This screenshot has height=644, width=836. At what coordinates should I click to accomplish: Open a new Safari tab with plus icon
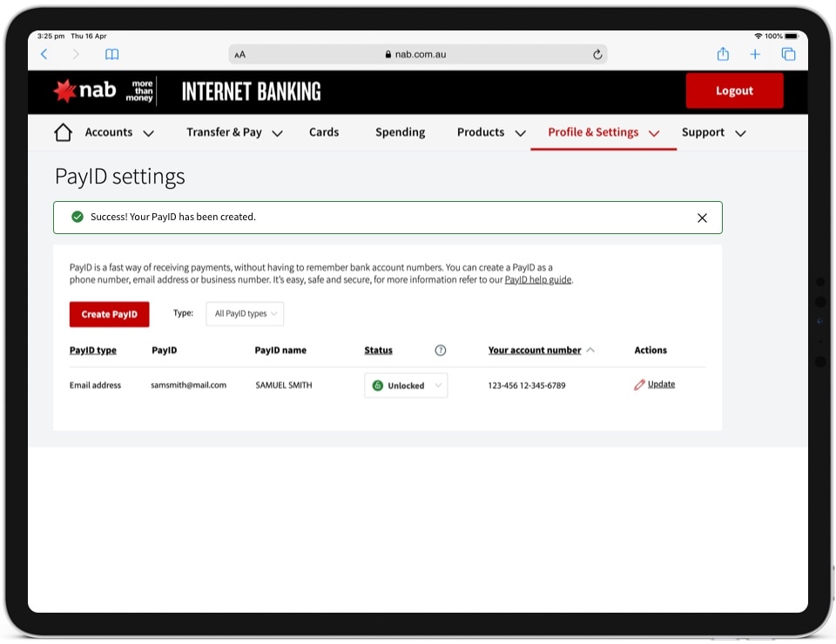point(755,54)
